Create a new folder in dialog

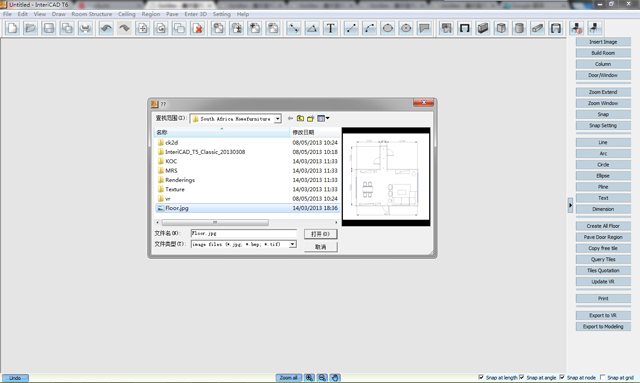click(311, 118)
